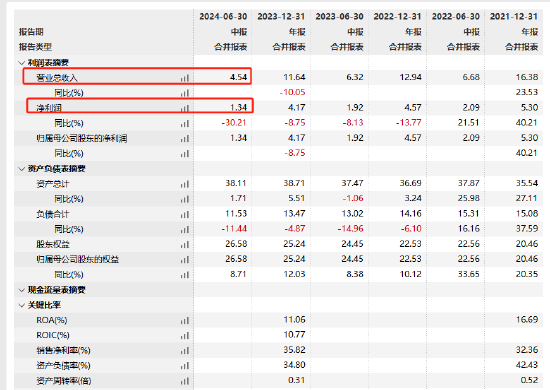Expand the 现金流量表摘要 section
Image resolution: width=550 pixels, height=390 pixels.
pyautogui.click(x=21, y=290)
